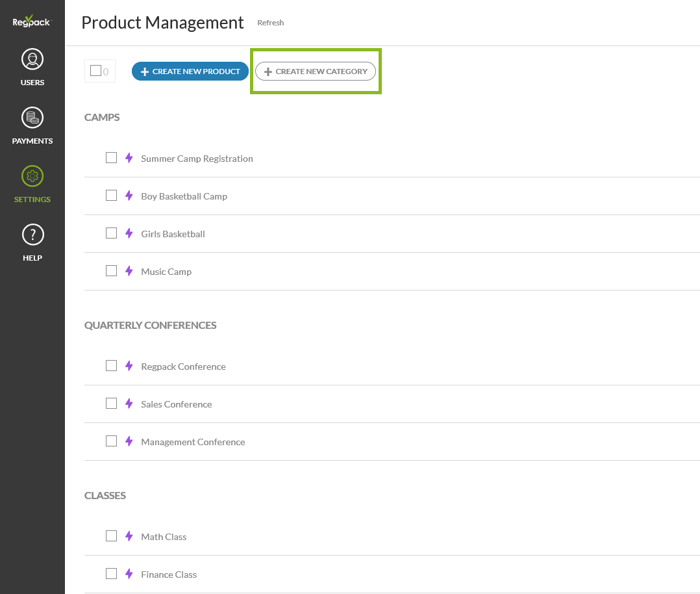Open the Users section icon
The image size is (700, 594).
32,60
